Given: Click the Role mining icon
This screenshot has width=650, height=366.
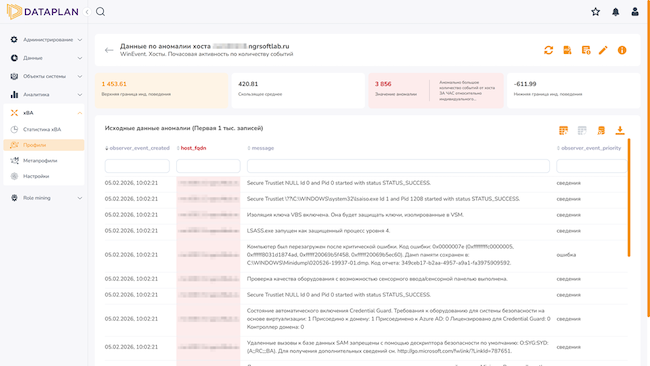Looking at the screenshot, I should [14, 198].
